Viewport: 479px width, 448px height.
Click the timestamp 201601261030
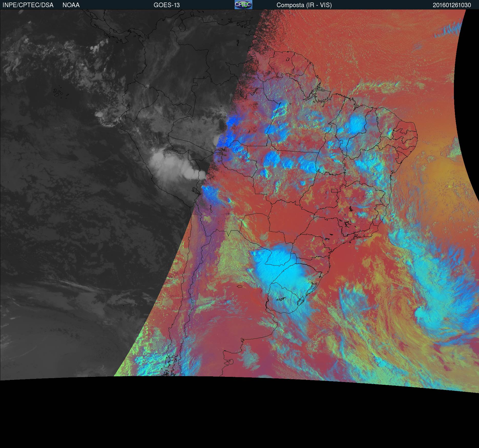click(x=452, y=5)
